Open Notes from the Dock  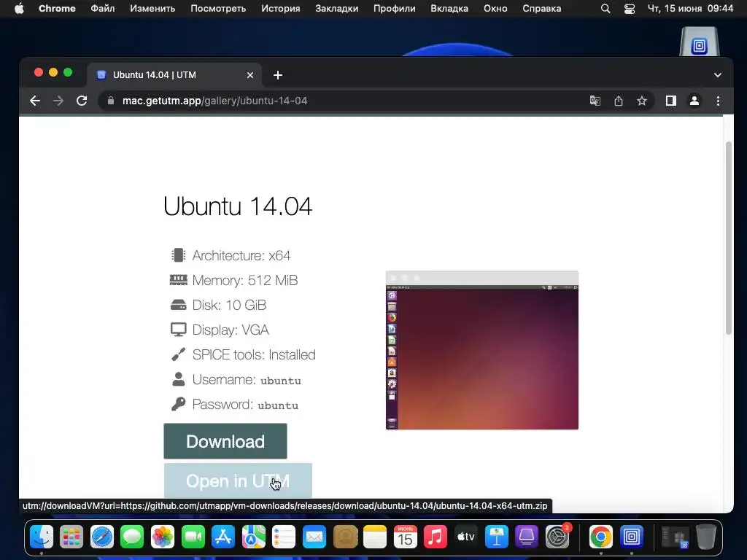375,537
